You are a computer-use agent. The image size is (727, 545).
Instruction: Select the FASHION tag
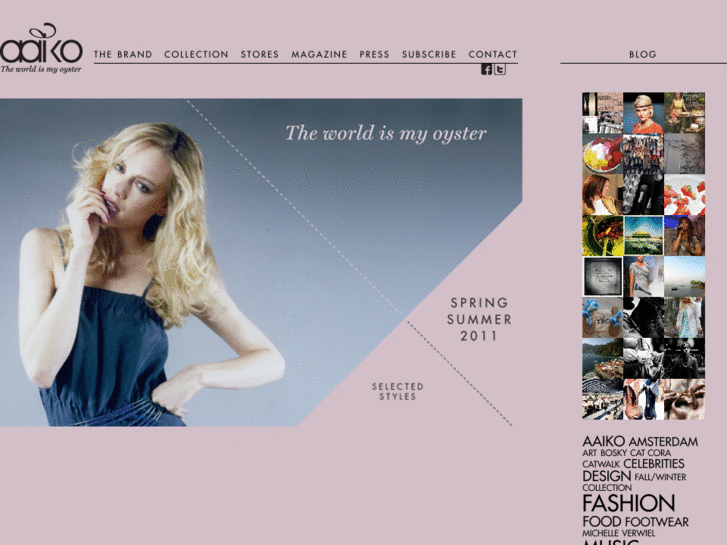pos(629,503)
